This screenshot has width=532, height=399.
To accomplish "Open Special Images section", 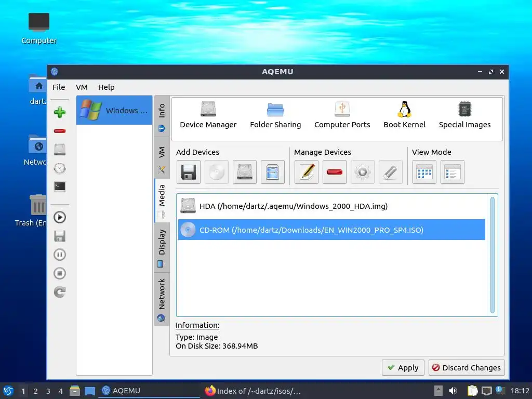I will 464,115.
